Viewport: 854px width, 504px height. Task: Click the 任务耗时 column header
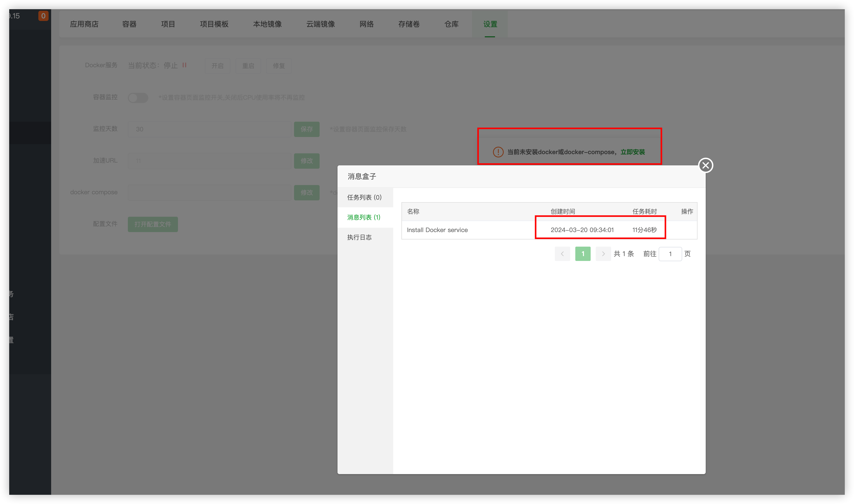tap(644, 212)
